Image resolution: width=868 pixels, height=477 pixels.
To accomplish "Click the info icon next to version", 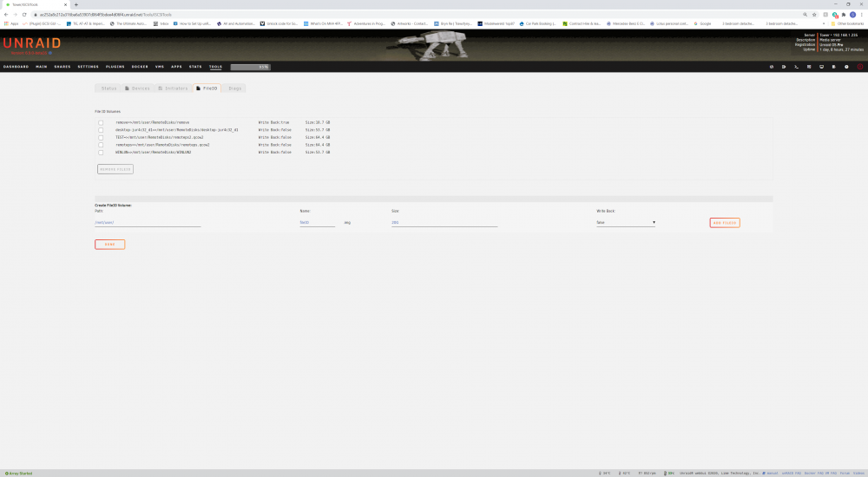I will point(50,53).
